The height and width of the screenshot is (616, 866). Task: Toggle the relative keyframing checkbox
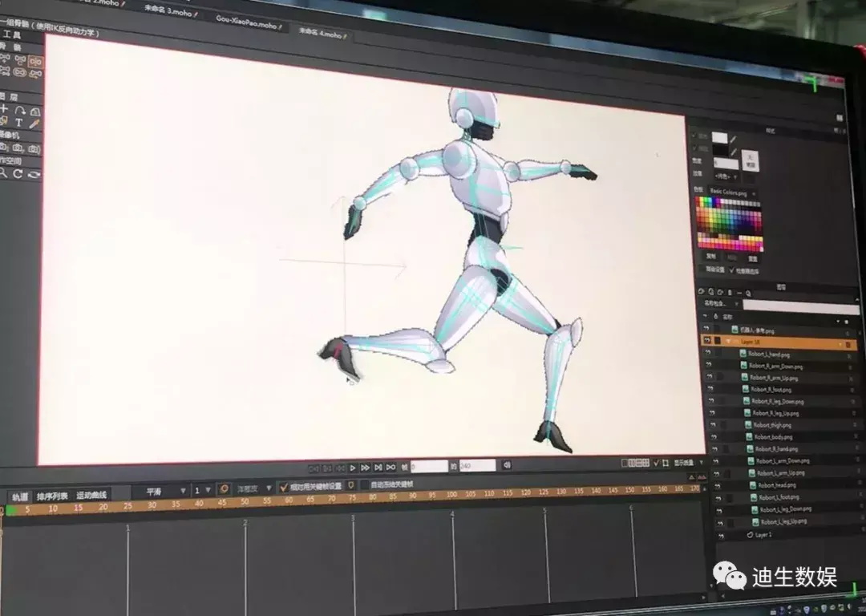284,487
